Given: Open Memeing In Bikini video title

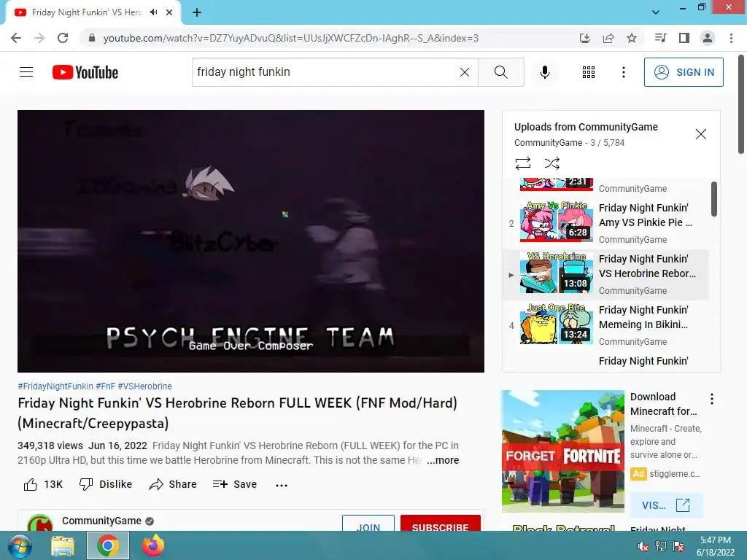Looking at the screenshot, I should coord(643,317).
